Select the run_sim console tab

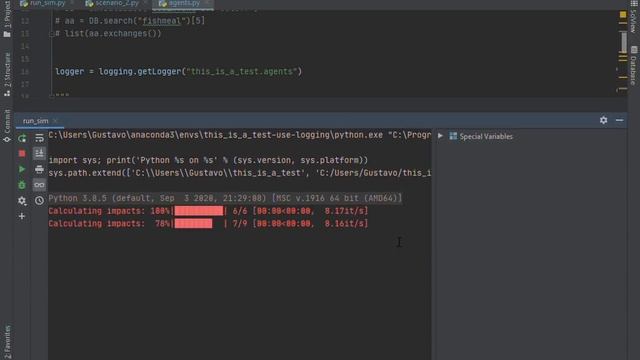(35, 121)
